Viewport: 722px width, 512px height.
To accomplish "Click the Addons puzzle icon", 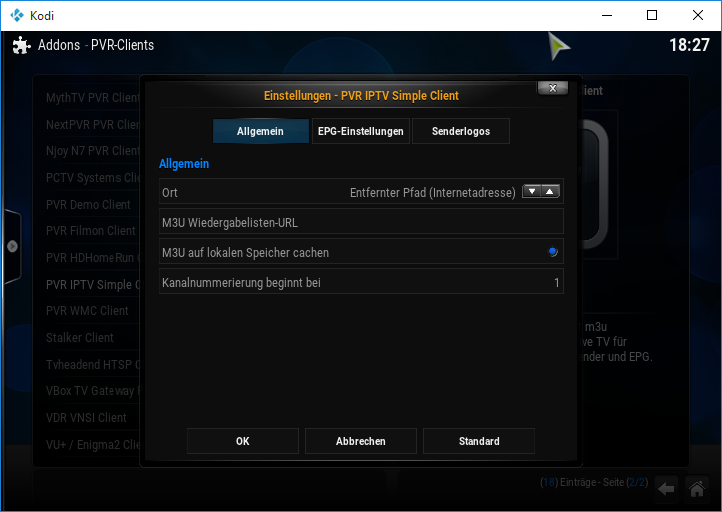I will point(21,45).
